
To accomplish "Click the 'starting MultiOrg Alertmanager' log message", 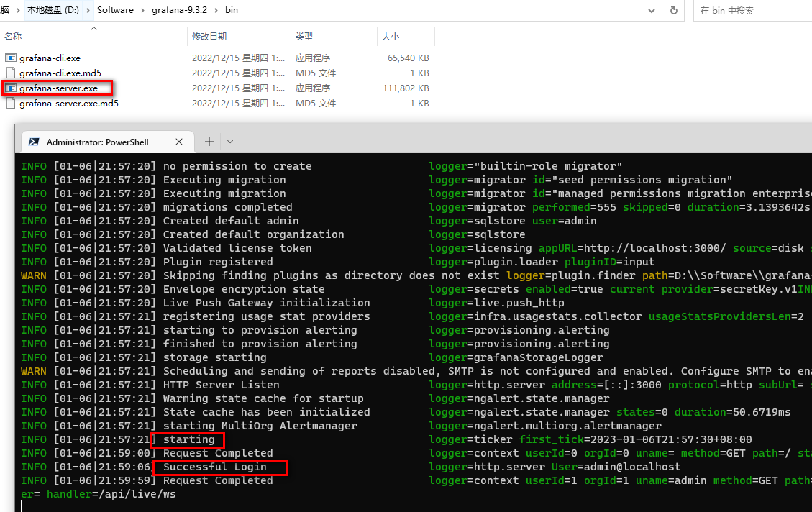I will (260, 426).
